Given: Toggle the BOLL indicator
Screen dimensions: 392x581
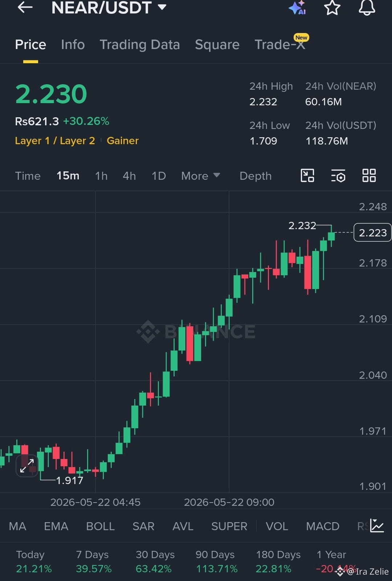Looking at the screenshot, I should [x=100, y=526].
